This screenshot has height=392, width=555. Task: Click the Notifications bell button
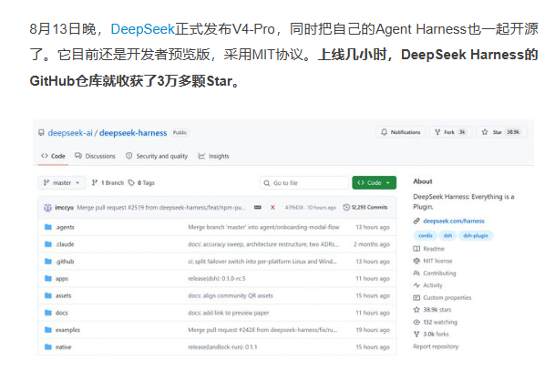(401, 132)
